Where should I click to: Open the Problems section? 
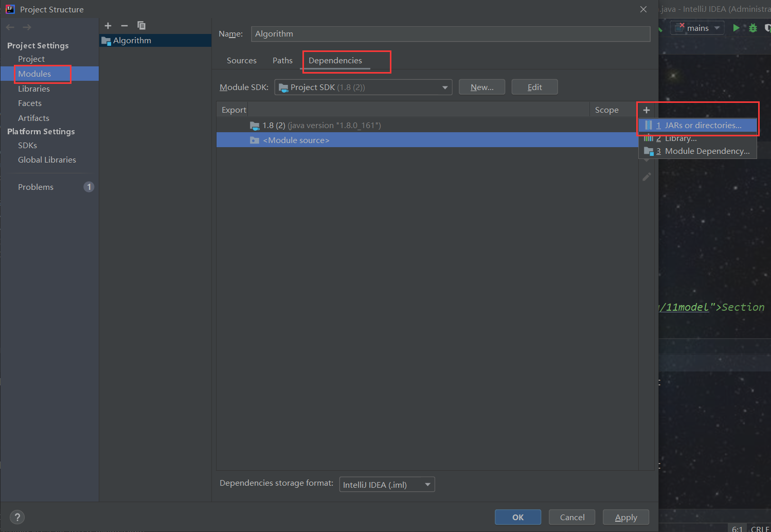coord(35,187)
